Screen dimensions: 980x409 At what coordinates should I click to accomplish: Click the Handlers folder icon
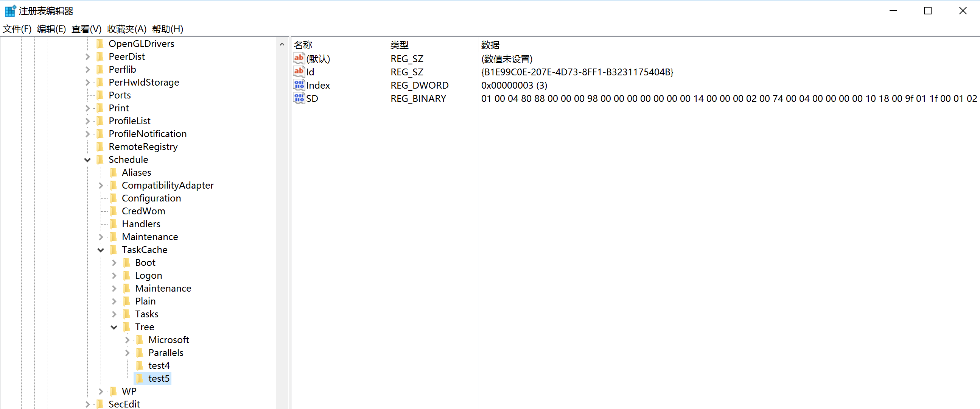114,224
